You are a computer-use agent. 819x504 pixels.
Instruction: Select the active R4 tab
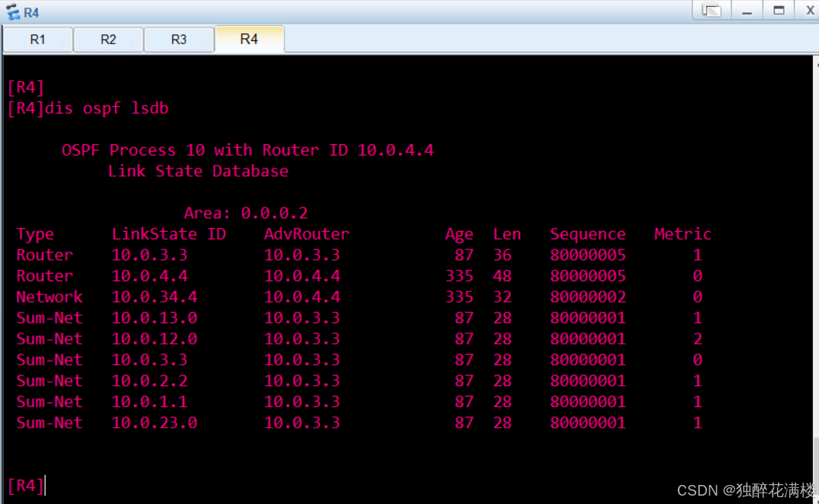249,39
